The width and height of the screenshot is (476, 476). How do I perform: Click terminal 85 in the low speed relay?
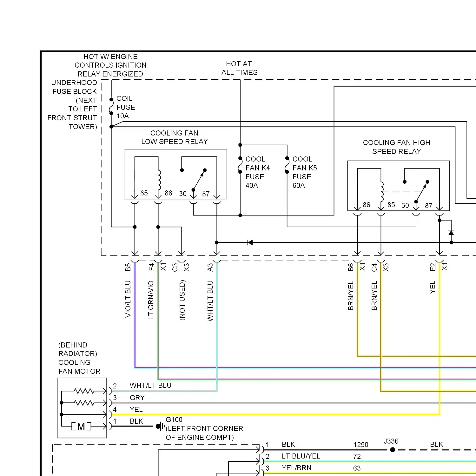[x=144, y=193]
